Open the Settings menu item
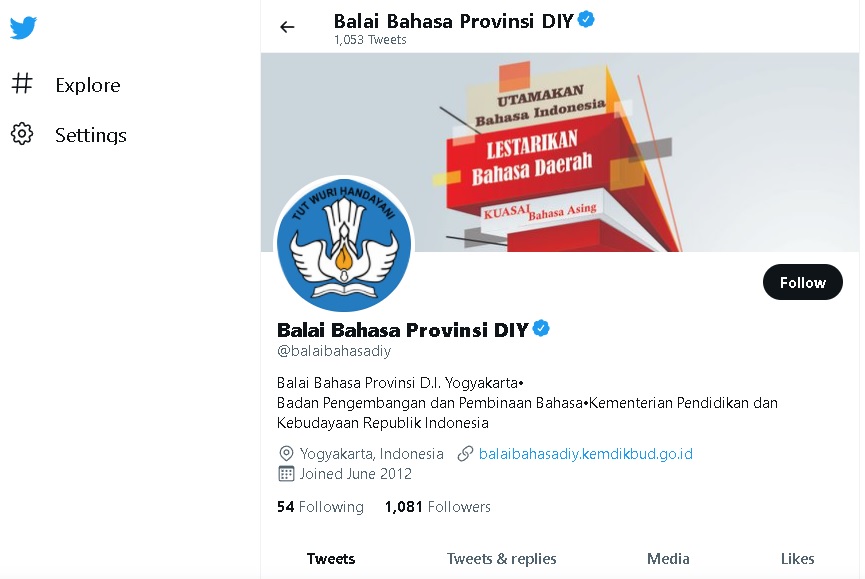 click(x=91, y=135)
